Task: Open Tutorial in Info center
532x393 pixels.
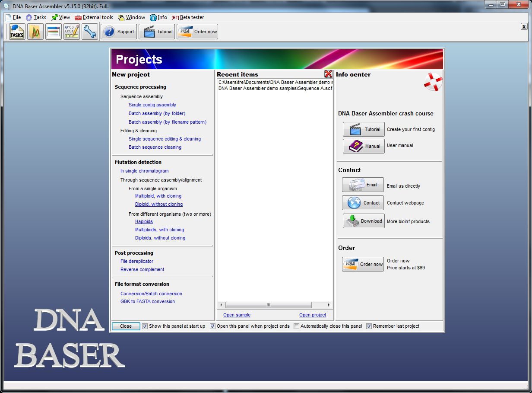Action: pyautogui.click(x=364, y=129)
